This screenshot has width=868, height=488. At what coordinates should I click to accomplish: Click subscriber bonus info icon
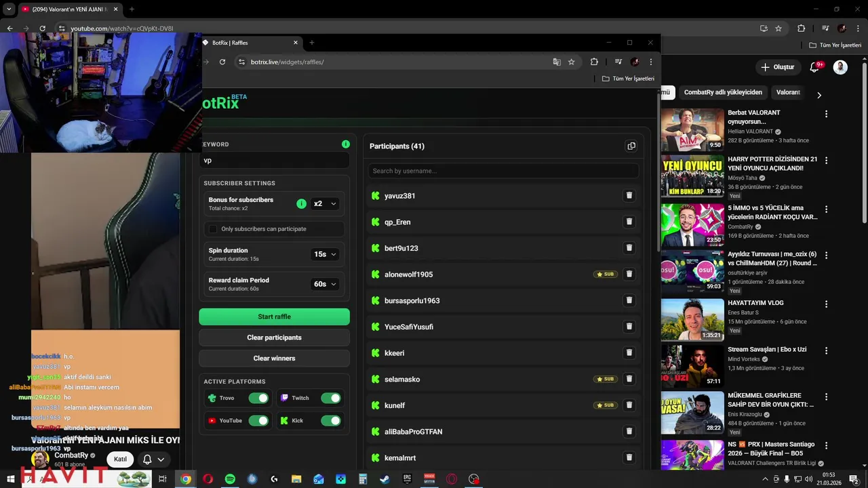(301, 203)
